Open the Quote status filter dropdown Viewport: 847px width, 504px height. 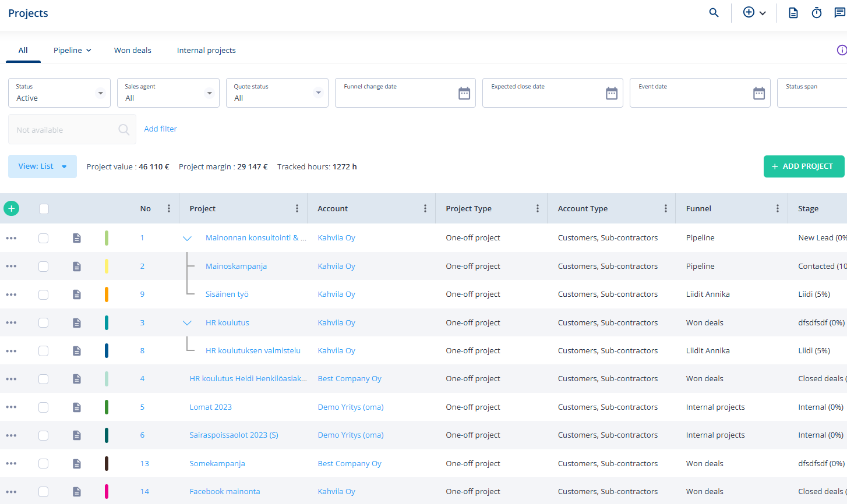pos(277,93)
